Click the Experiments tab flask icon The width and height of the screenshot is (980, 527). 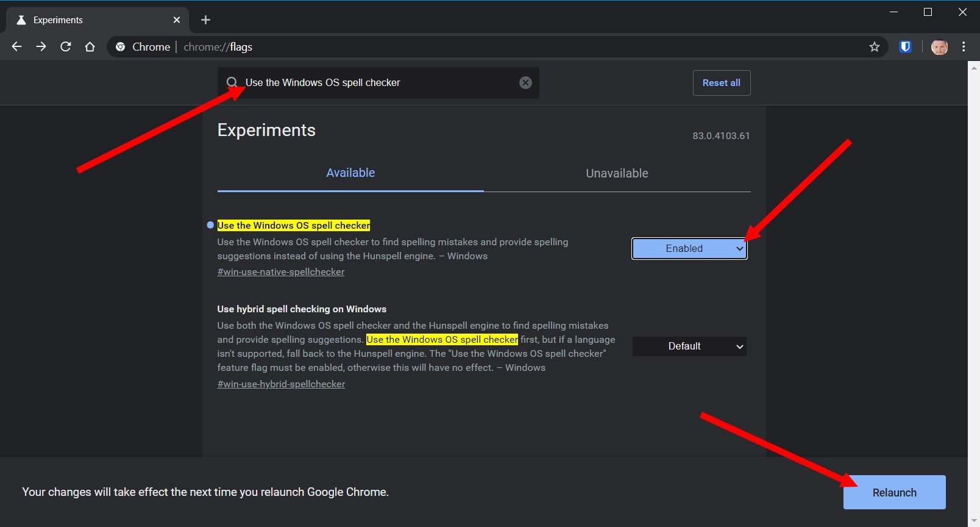pos(21,20)
